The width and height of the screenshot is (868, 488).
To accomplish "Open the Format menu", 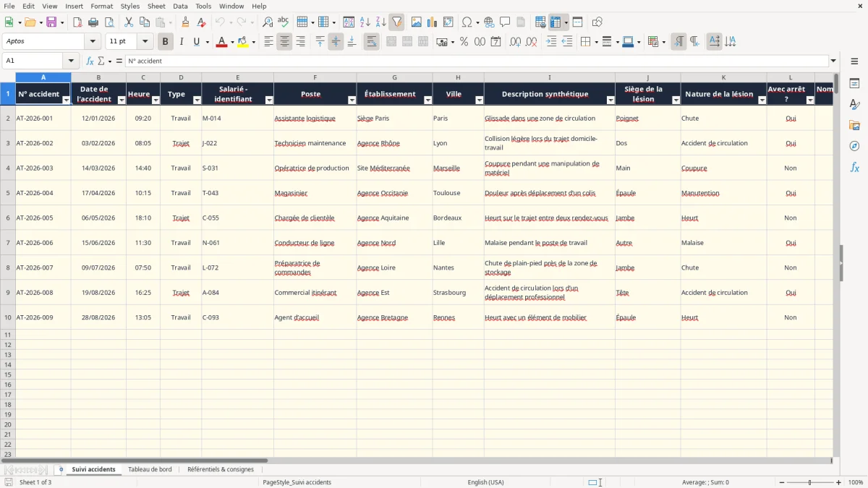I will [x=101, y=6].
